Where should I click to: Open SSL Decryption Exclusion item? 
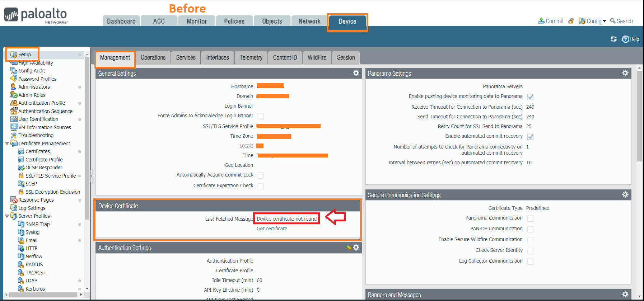(53, 192)
